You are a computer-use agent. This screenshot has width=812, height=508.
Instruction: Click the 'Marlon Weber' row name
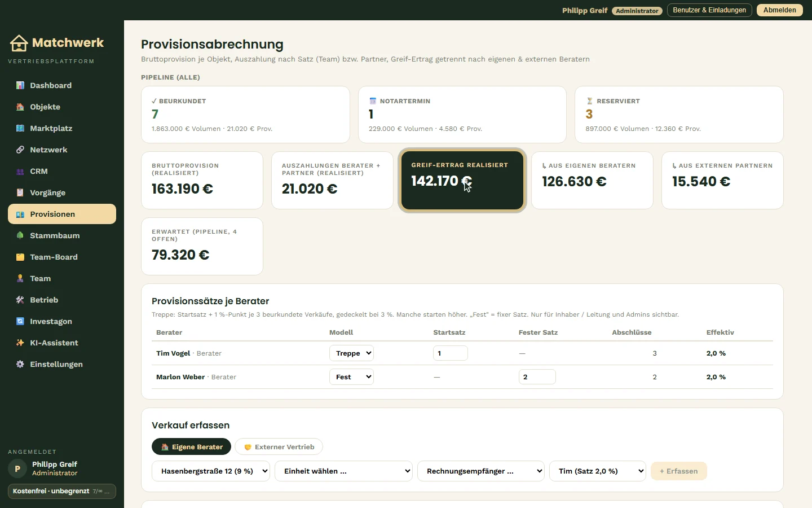(x=180, y=377)
